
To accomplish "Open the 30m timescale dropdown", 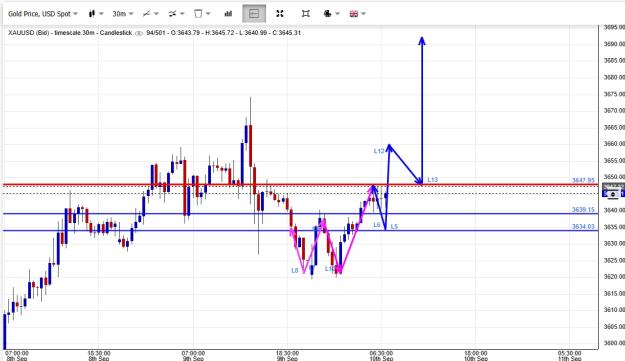I will tap(123, 14).
